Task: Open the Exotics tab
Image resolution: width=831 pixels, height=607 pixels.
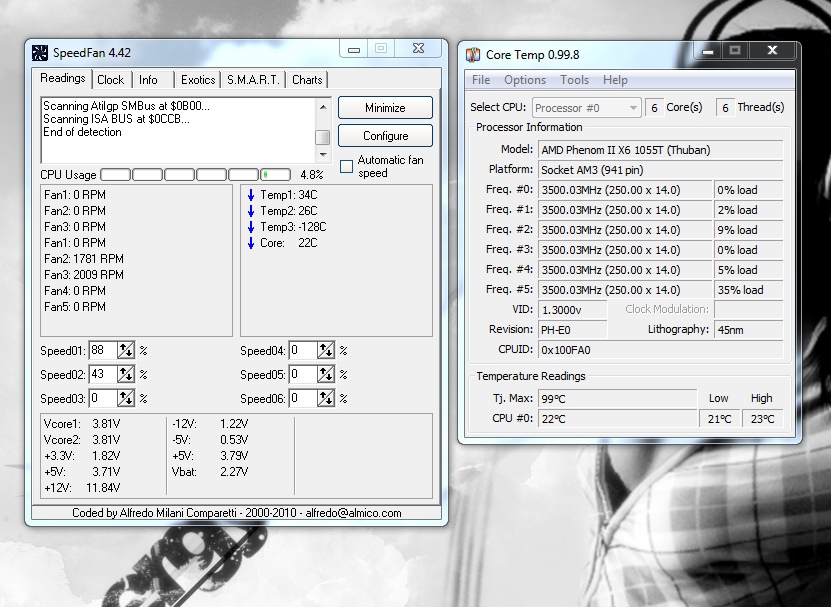Action: tap(198, 80)
